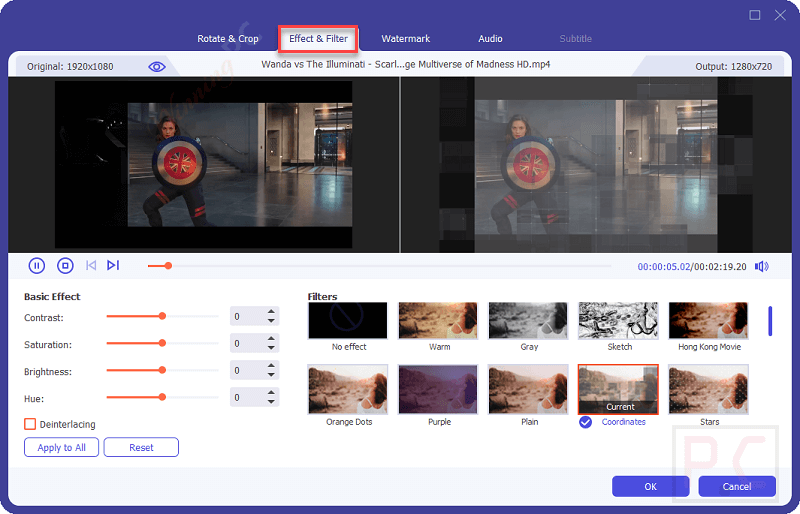Confirm changes with the OK button
Viewport: 800px width, 514px height.
point(651,486)
